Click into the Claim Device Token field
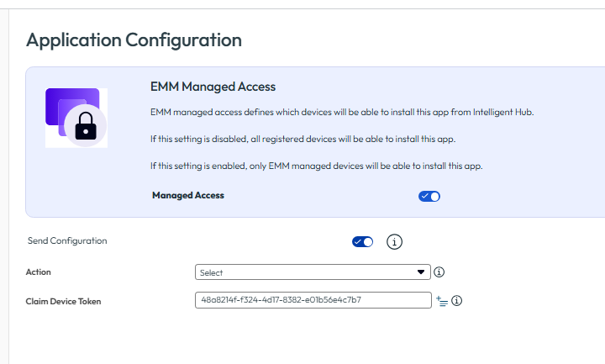Screen dimensions: 605x364 [313, 300]
